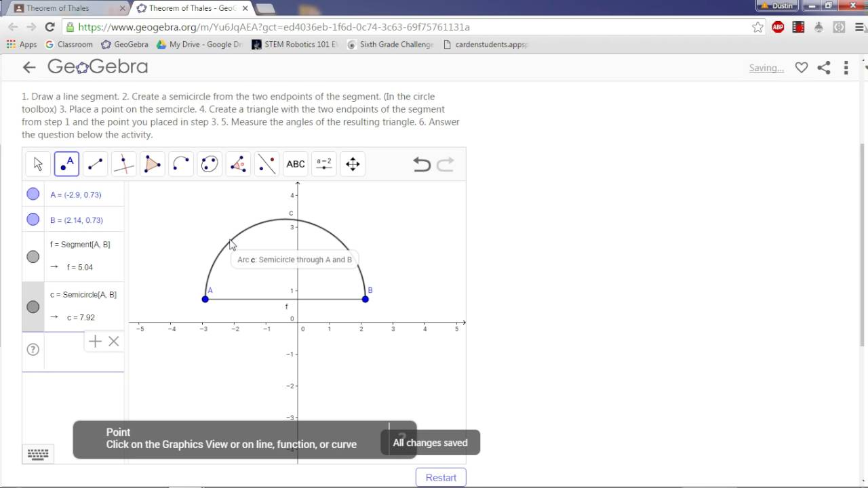Viewport: 868px width, 488px height.
Task: Select the ABC Text tool
Action: pyautogui.click(x=296, y=164)
